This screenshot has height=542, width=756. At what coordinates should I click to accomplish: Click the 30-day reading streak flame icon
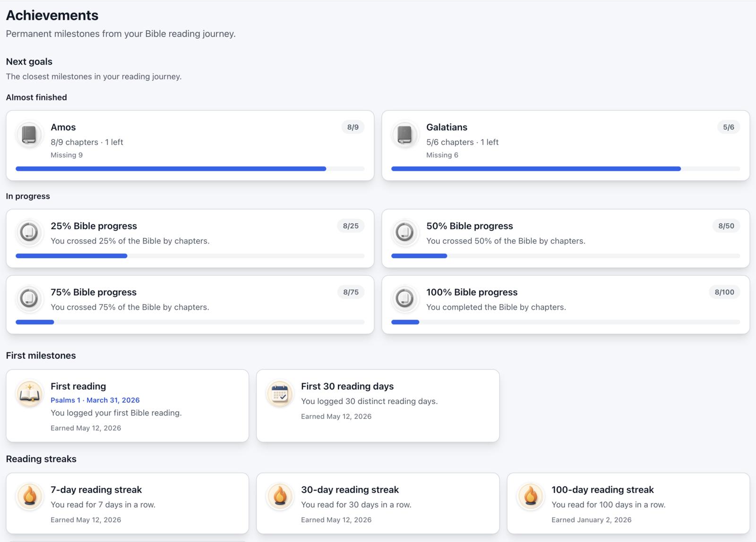[280, 497]
